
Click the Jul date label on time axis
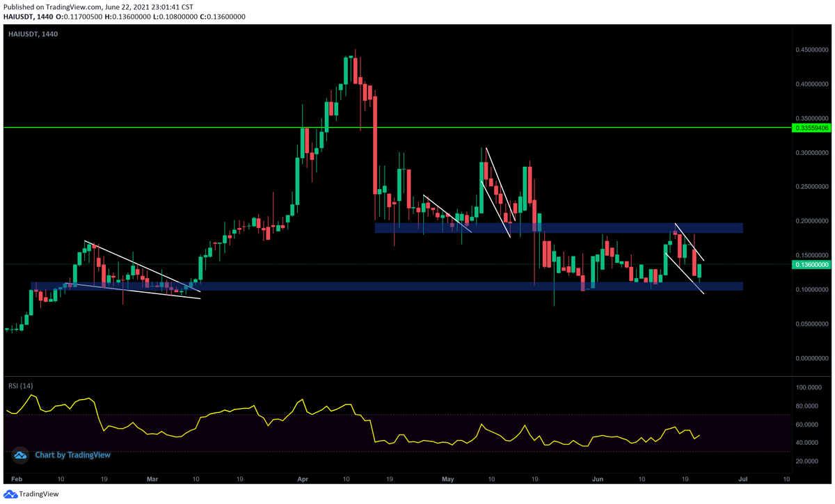tap(742, 479)
